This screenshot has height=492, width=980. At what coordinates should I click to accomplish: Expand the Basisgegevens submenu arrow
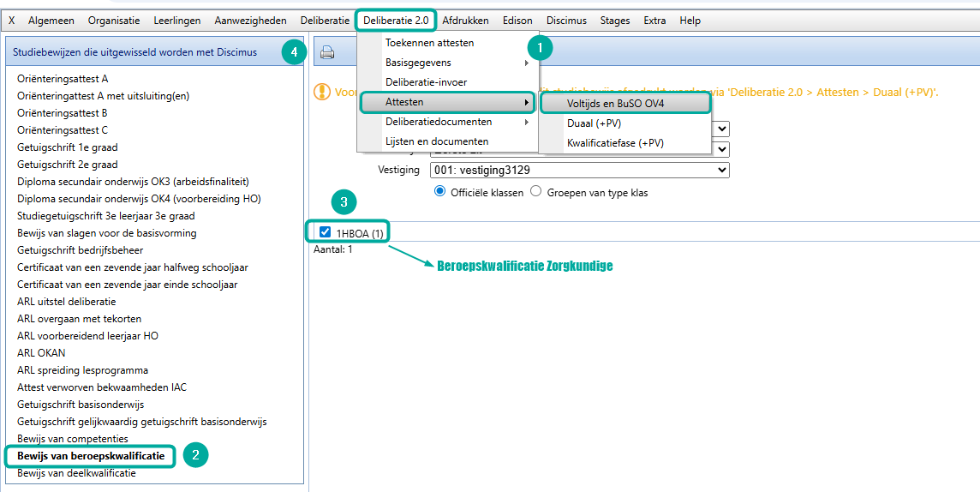[x=526, y=63]
